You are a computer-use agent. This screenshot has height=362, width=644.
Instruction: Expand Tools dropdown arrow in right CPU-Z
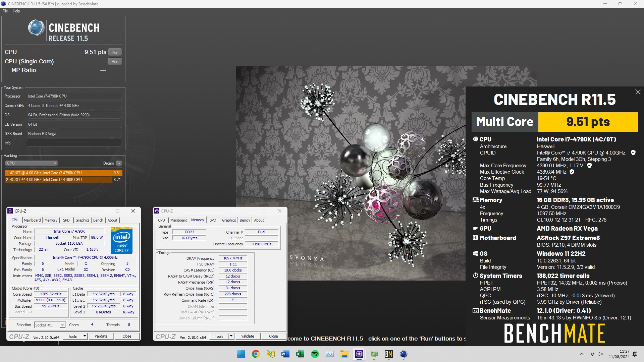click(x=231, y=336)
